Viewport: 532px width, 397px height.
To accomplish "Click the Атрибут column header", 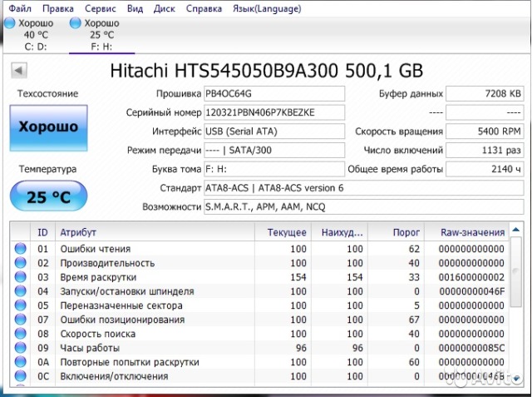I will (x=155, y=232).
